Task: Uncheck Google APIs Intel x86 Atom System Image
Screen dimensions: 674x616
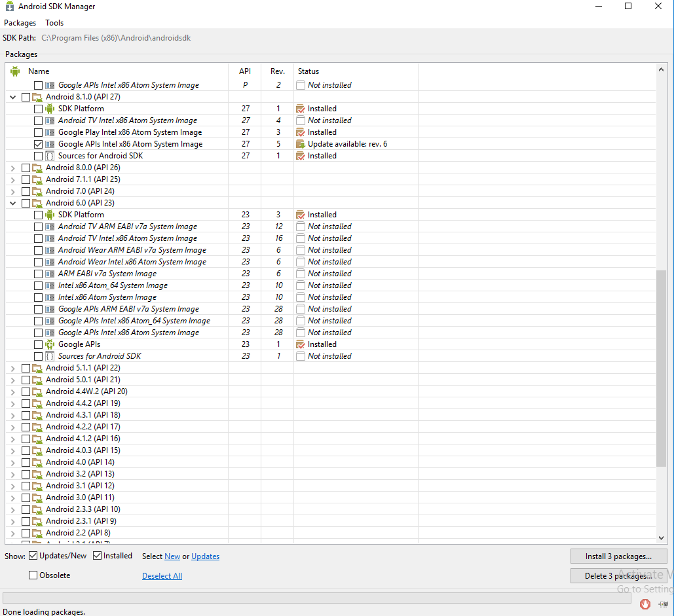Action: pos(37,143)
